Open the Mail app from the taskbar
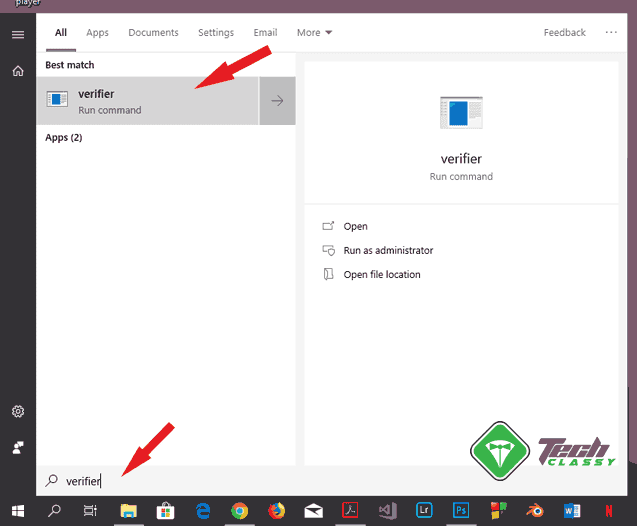The width and height of the screenshot is (637, 526). click(x=314, y=511)
